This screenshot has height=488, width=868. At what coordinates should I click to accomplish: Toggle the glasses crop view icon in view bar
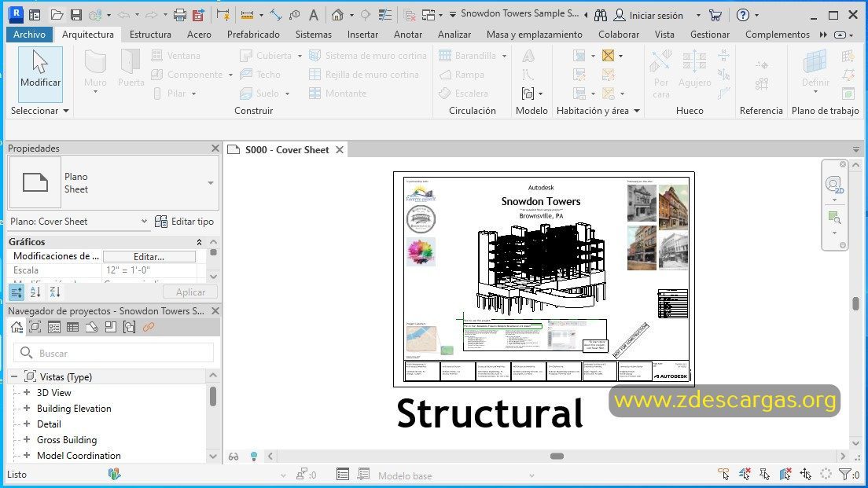click(x=234, y=457)
